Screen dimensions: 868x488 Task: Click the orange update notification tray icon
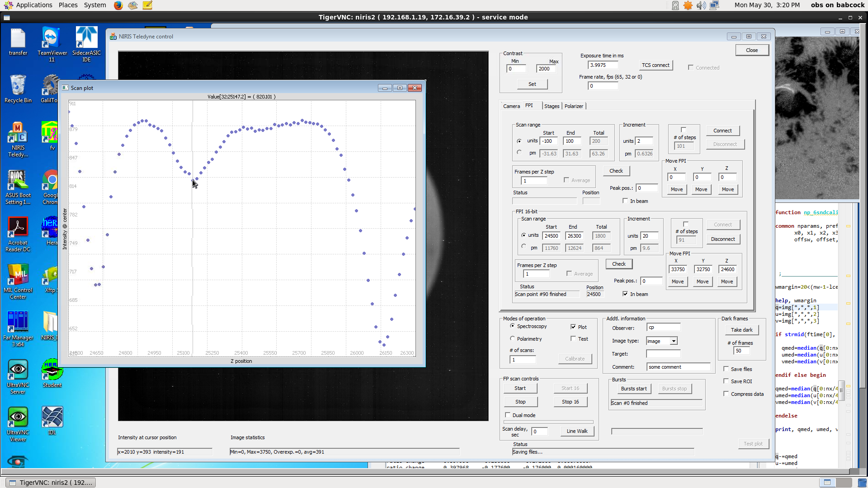pyautogui.click(x=688, y=5)
